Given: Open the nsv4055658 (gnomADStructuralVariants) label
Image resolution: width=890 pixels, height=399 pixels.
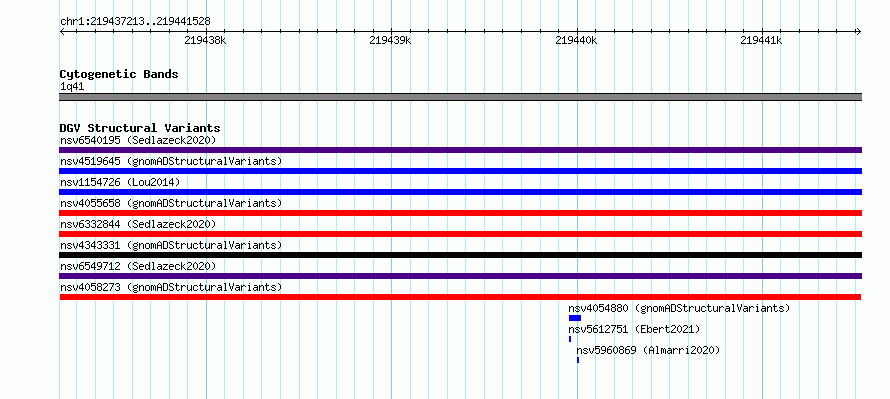Looking at the screenshot, I should [171, 203].
